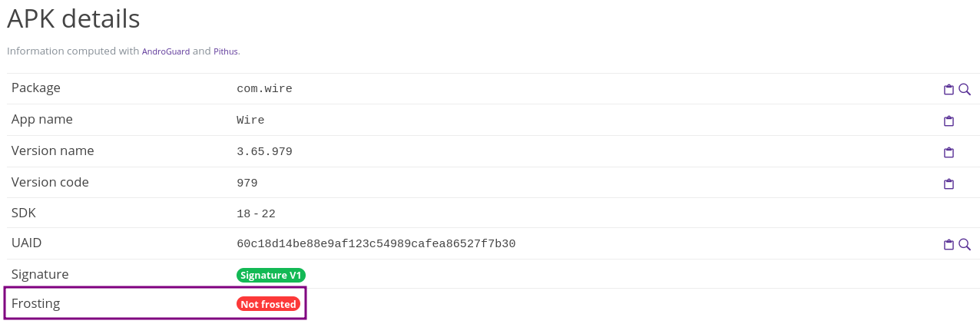Copy the Version name to clipboard
980x324 pixels.
[x=949, y=153]
